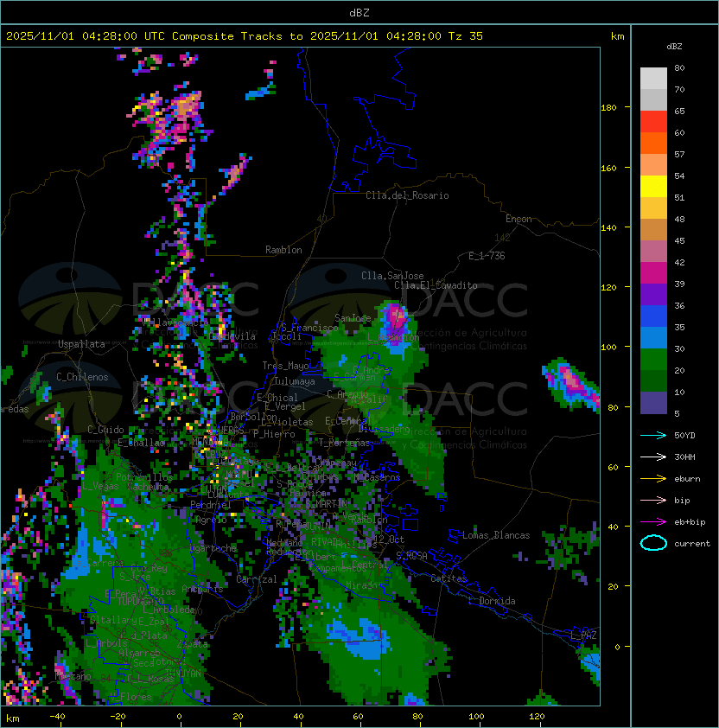
Task: Click the 'C_Guido' map label
Action: (x=105, y=430)
